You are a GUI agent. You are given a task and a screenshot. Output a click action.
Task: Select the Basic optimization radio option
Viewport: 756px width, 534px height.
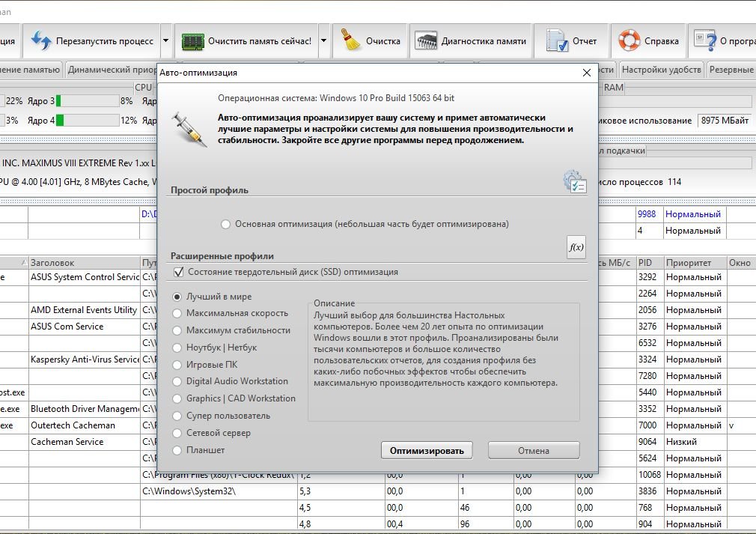point(225,224)
